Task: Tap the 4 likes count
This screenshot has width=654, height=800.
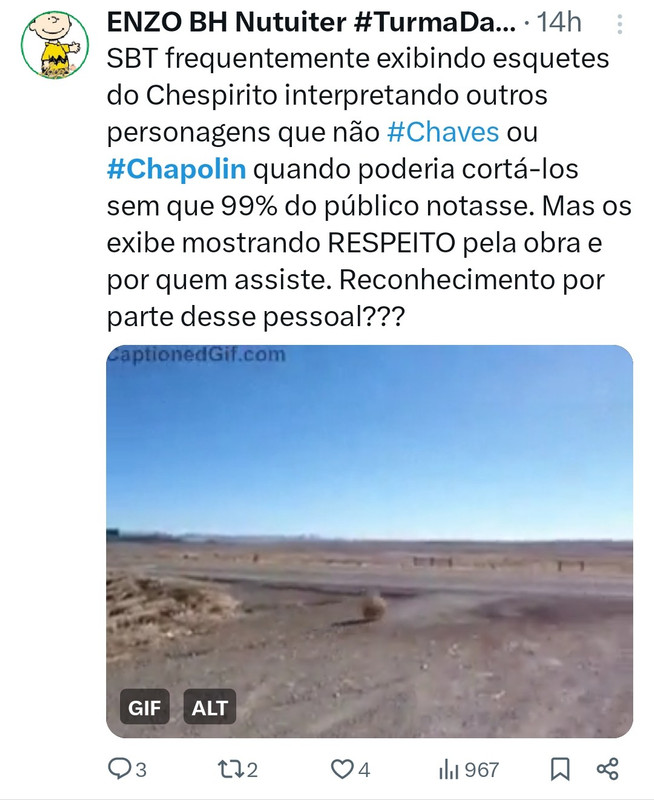Action: coord(364,770)
